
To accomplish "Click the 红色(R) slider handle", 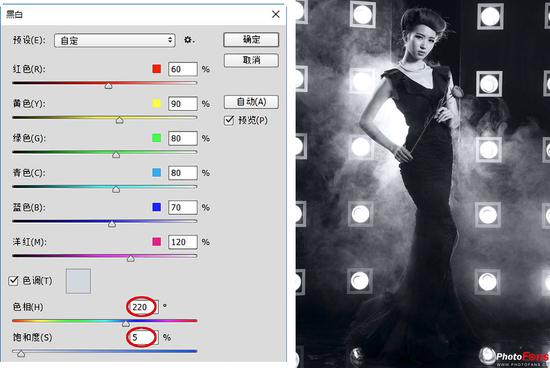I will pos(108,86).
